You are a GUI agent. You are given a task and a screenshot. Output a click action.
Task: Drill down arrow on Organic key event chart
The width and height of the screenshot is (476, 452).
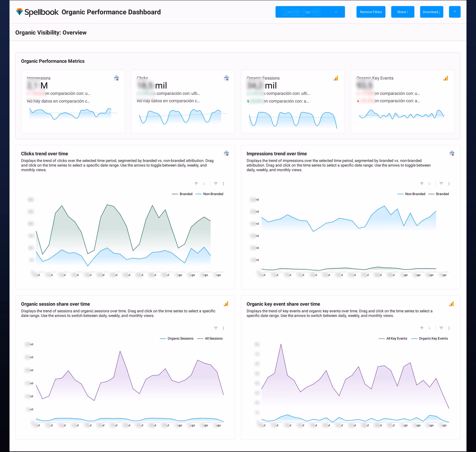click(430, 328)
